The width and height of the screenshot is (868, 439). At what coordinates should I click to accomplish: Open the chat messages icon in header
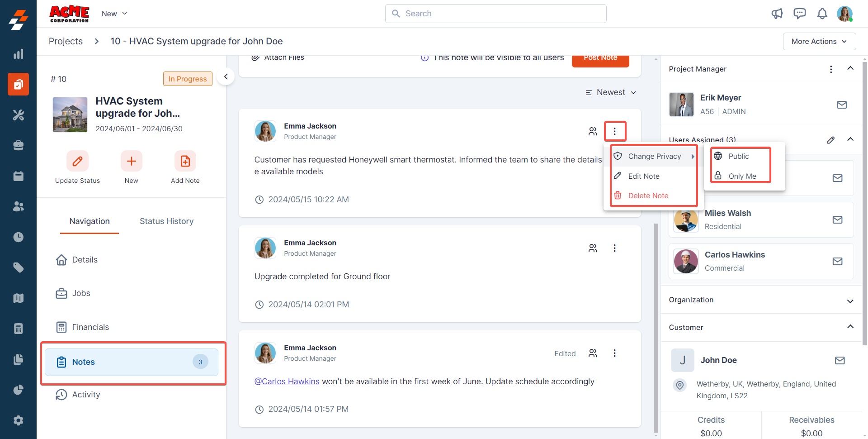pyautogui.click(x=800, y=14)
